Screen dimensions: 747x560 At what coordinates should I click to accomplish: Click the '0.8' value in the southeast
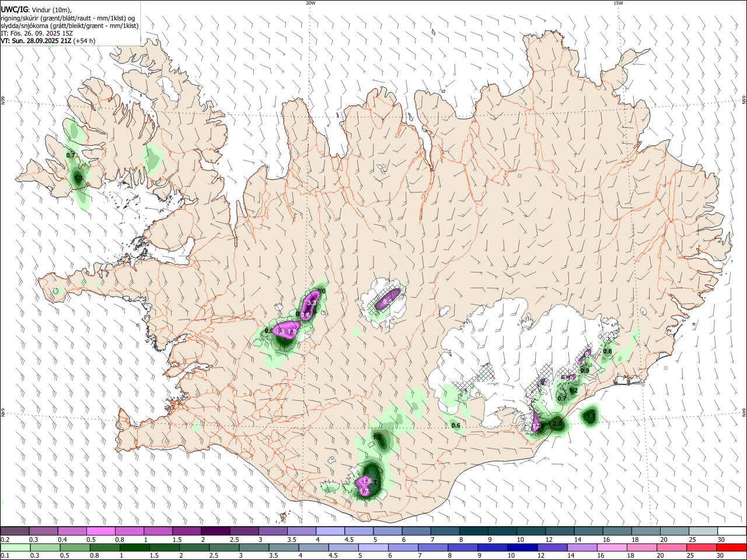click(x=608, y=351)
